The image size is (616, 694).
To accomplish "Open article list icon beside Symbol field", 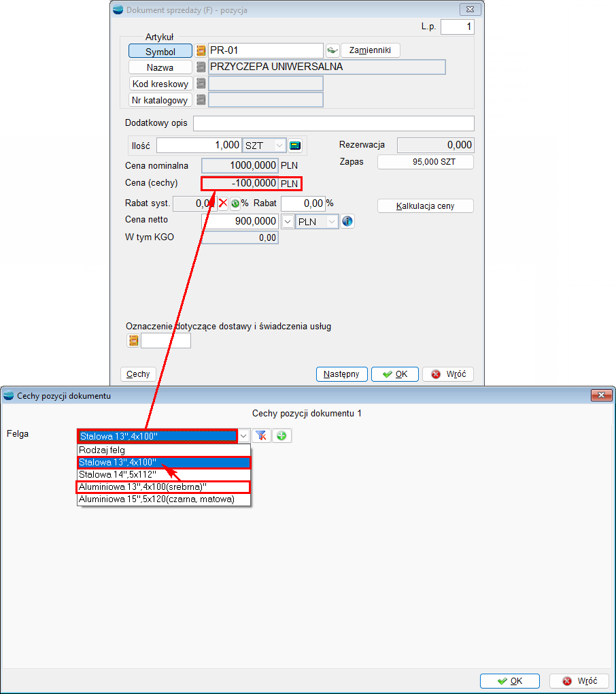I will (201, 51).
